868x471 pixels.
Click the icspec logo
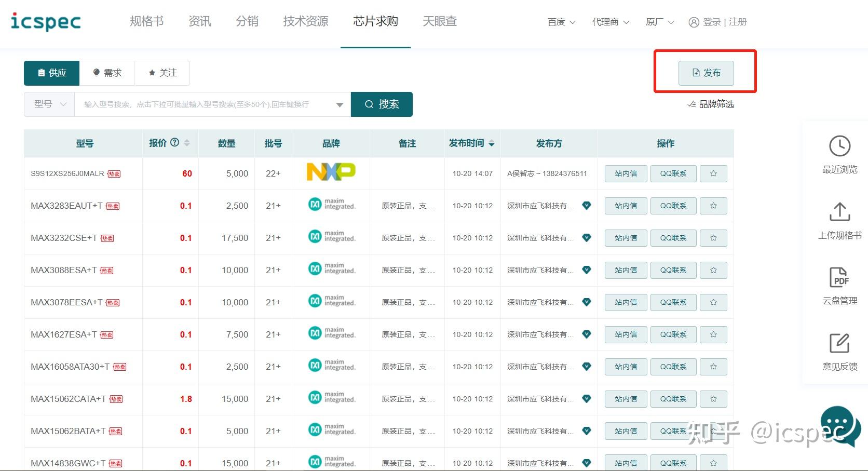46,22
